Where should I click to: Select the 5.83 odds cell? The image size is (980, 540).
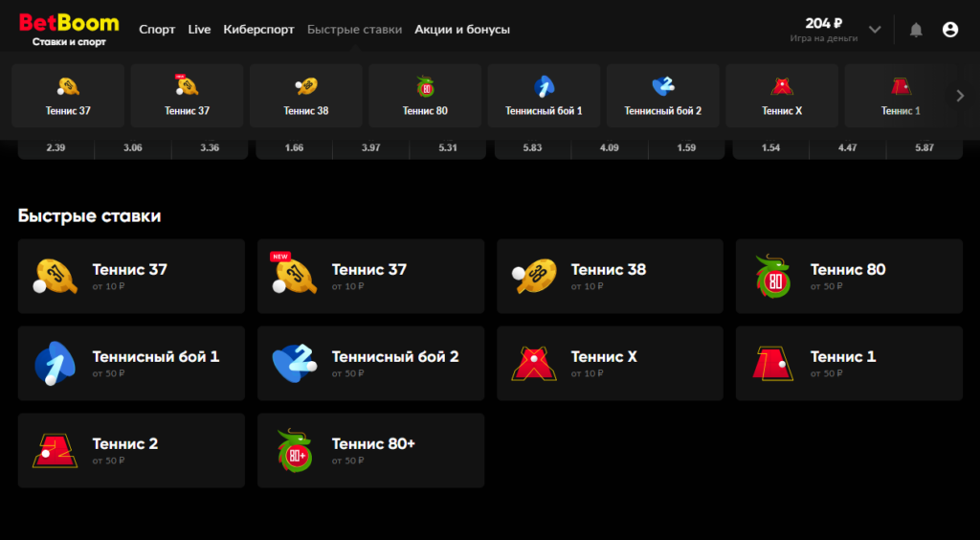coord(532,148)
